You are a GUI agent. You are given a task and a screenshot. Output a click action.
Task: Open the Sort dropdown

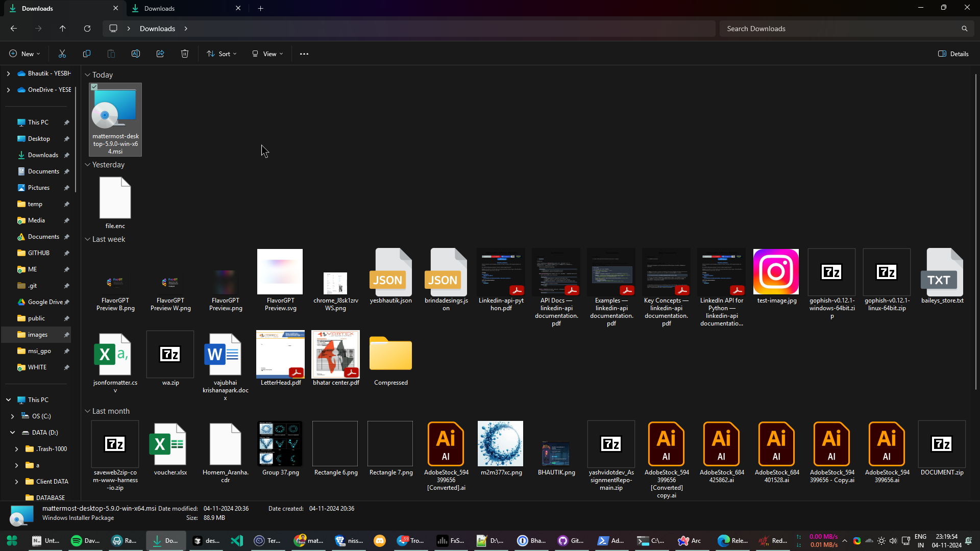pyautogui.click(x=221, y=54)
